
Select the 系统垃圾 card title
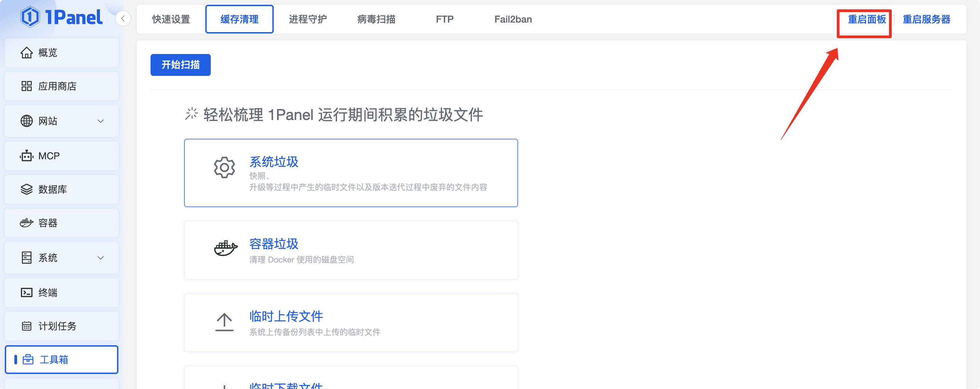pyautogui.click(x=273, y=162)
